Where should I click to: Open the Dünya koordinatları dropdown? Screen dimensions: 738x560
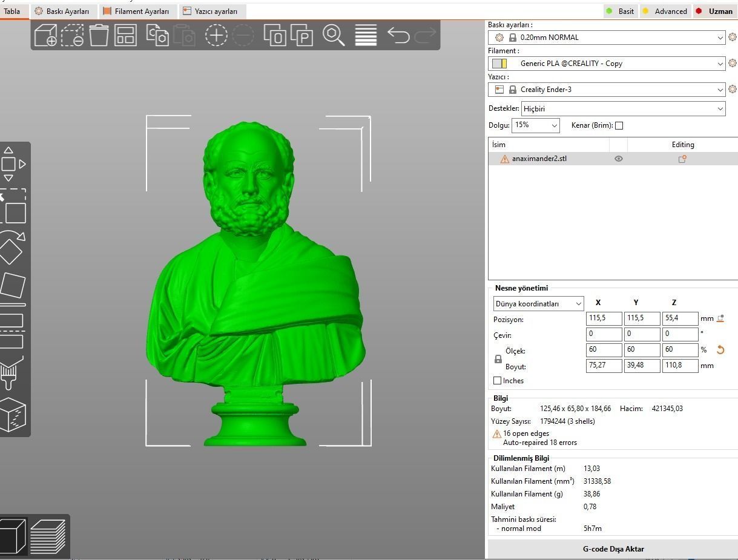(x=538, y=303)
